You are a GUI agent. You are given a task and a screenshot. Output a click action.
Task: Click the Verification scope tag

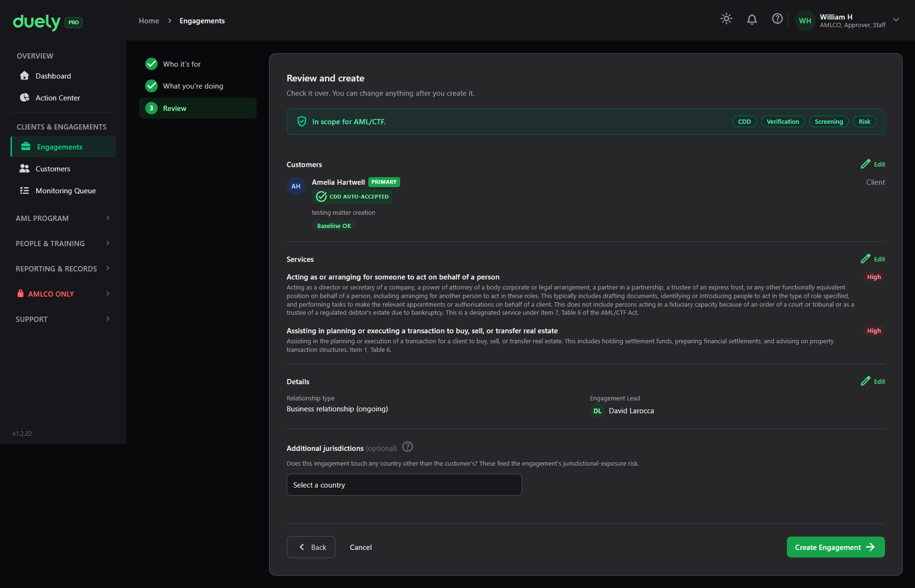pos(783,121)
